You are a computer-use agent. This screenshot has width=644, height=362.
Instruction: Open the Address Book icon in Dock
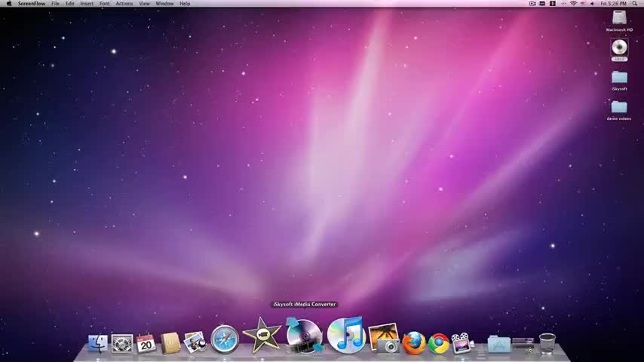[x=170, y=343]
